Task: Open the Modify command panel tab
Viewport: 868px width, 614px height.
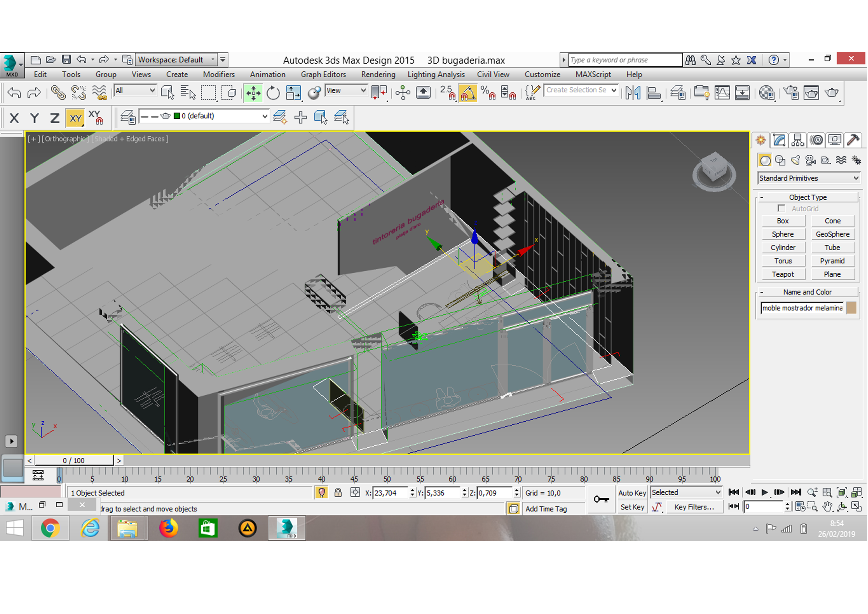Action: [x=779, y=140]
